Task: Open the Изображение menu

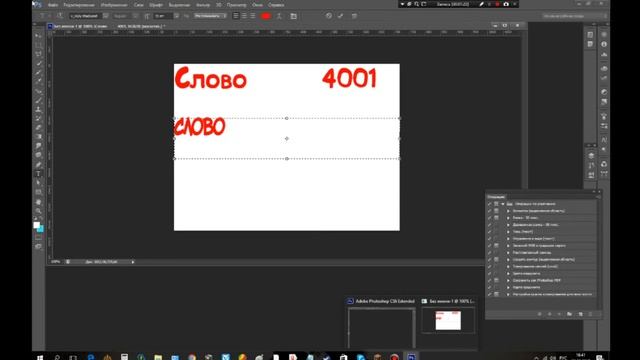Action: point(114,5)
